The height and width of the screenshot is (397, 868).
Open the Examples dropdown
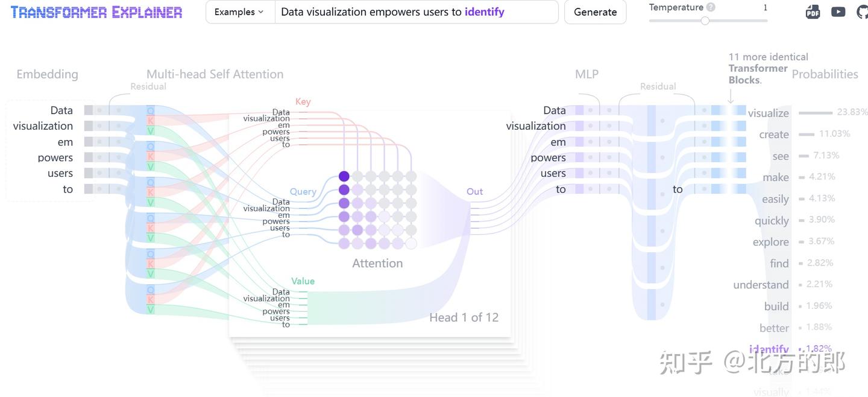239,12
